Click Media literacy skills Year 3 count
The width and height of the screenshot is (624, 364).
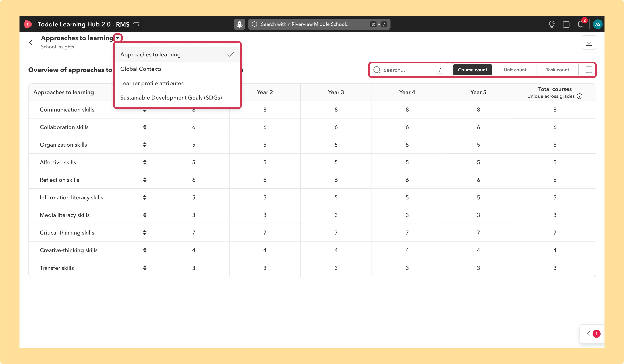(336, 215)
